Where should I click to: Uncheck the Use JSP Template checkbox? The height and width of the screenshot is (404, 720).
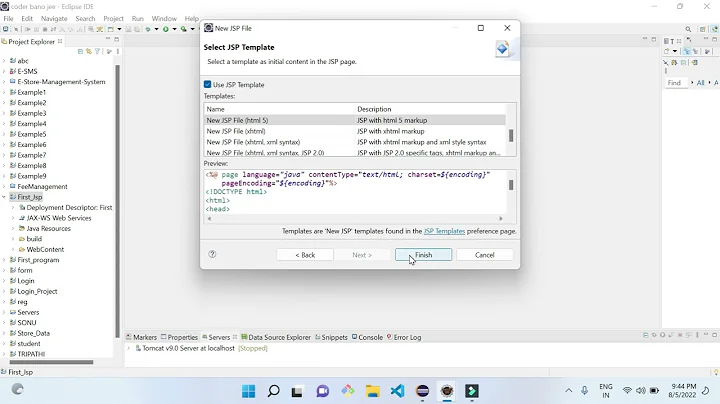(x=208, y=84)
